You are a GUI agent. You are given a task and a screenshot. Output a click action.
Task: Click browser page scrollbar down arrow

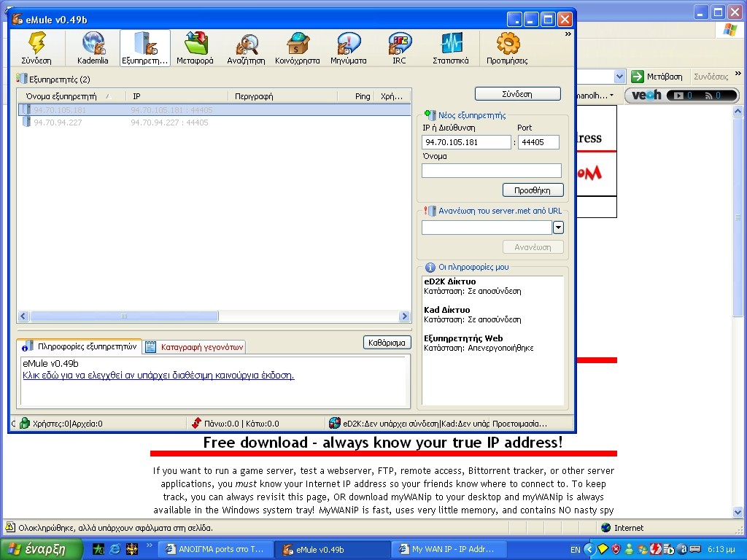[x=738, y=513]
